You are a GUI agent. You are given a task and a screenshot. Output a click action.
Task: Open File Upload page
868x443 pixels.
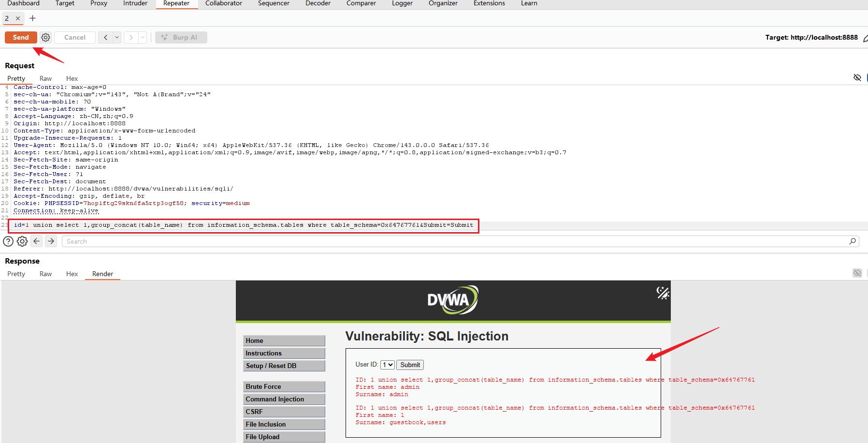pyautogui.click(x=284, y=437)
